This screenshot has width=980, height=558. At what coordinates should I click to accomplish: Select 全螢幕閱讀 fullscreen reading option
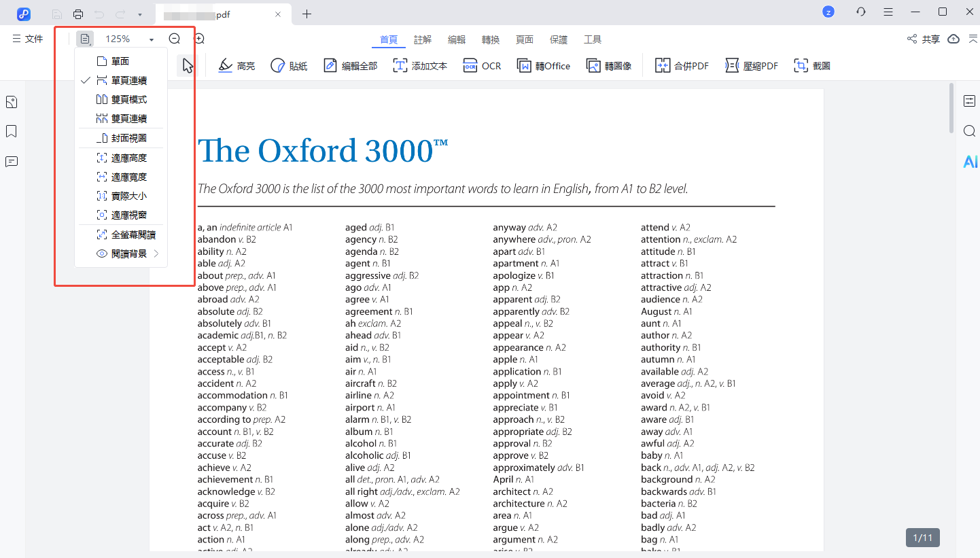121,234
